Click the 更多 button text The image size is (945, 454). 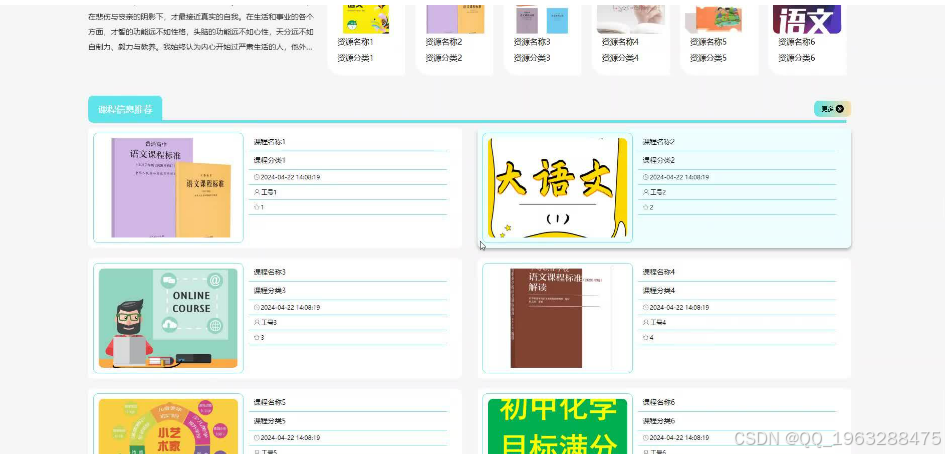(x=827, y=109)
